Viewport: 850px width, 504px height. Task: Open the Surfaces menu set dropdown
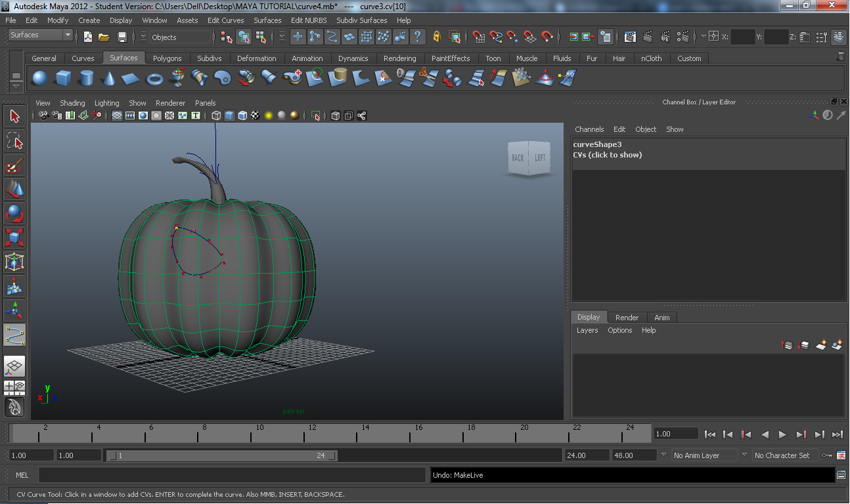pyautogui.click(x=40, y=35)
